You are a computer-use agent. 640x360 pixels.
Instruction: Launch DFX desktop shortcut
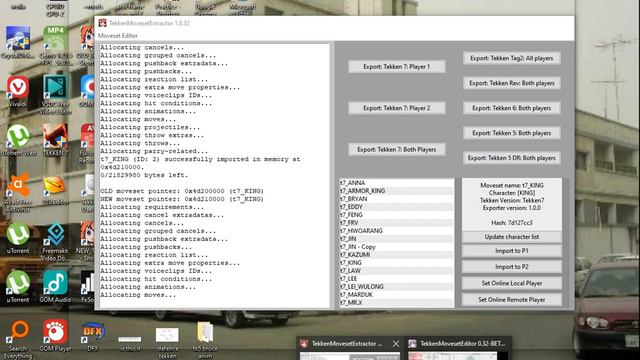pyautogui.click(x=93, y=336)
